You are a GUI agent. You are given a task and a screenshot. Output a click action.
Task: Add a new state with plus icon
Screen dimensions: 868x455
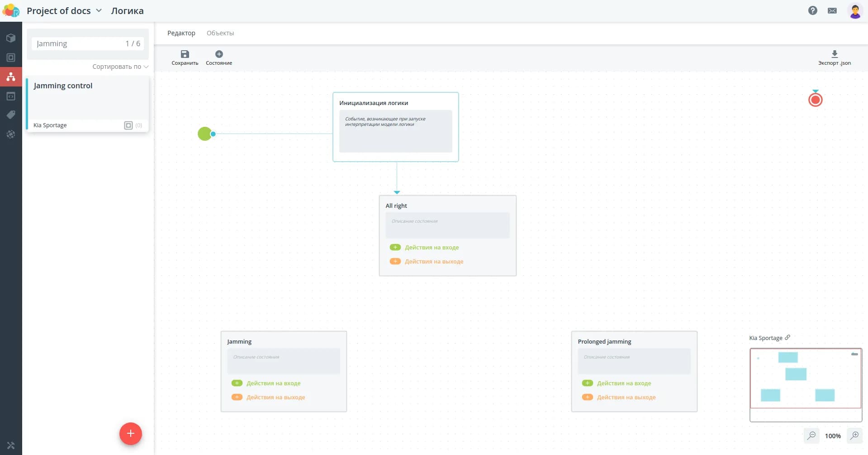(219, 54)
